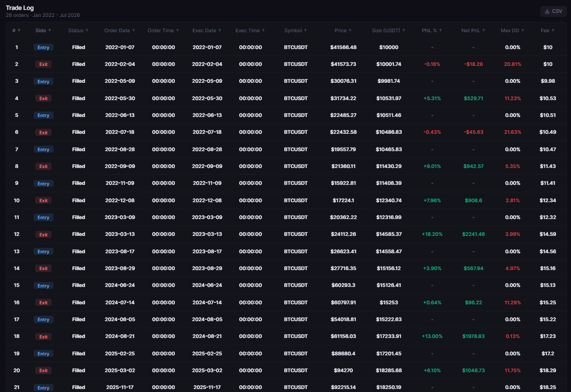
Task: Click the Entry badge in row 13
Action: click(x=43, y=252)
